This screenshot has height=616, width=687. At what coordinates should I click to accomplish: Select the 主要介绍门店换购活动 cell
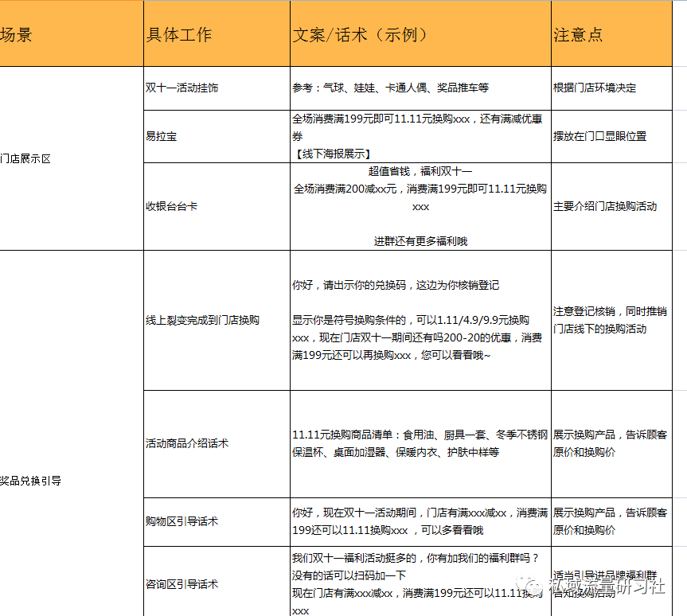pyautogui.click(x=611, y=206)
